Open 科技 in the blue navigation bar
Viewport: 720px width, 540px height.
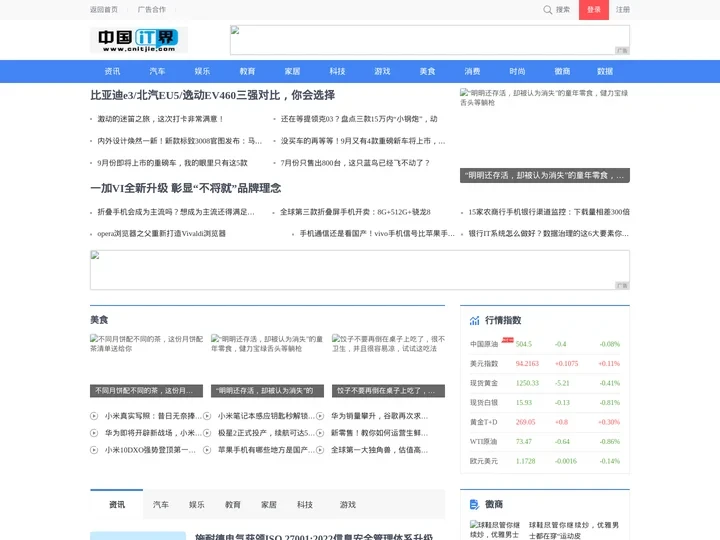pyautogui.click(x=338, y=71)
